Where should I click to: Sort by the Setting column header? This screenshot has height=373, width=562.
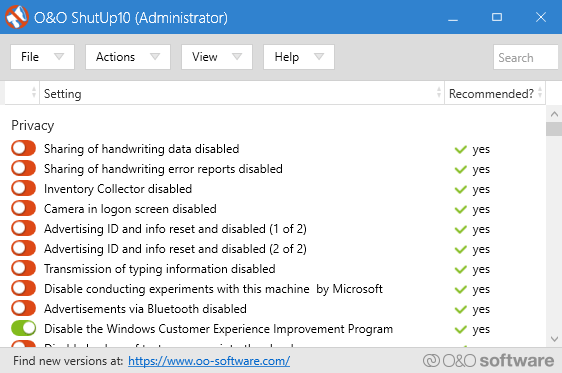(x=242, y=93)
